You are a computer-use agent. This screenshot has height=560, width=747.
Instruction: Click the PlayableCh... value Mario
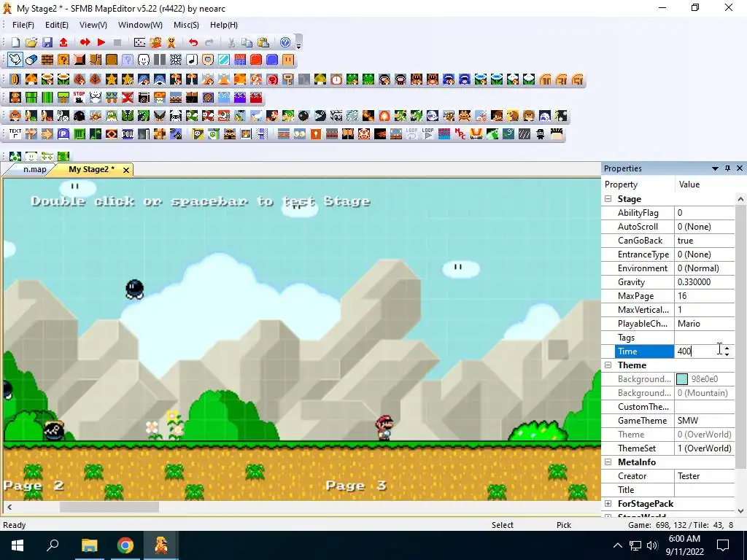(705, 324)
